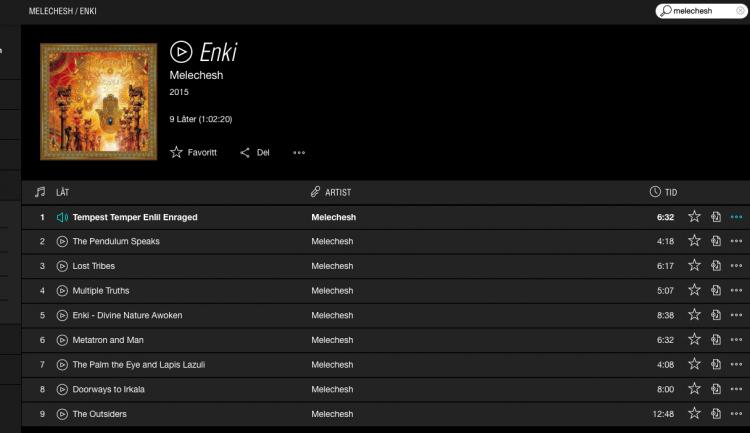This screenshot has height=433, width=750.
Task: Open the Melechesh artist link under Enki
Action: (196, 75)
